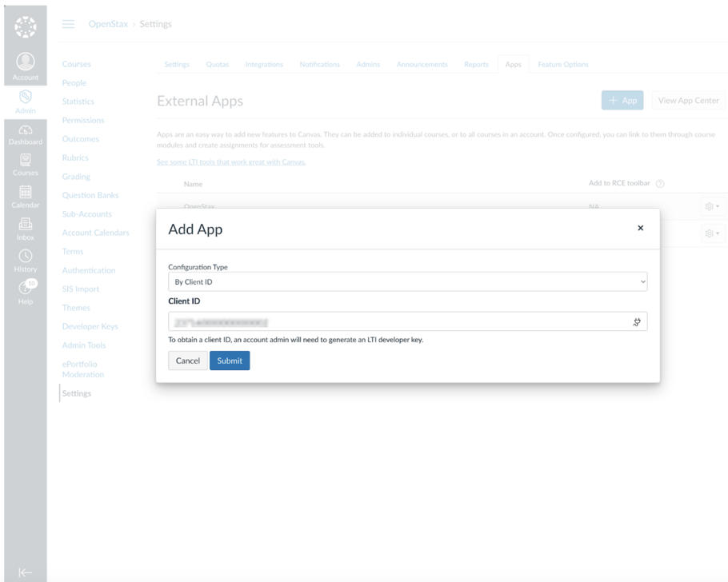Image resolution: width=728 pixels, height=582 pixels.
Task: Click the plug icon in Client ID field
Action: click(637, 321)
